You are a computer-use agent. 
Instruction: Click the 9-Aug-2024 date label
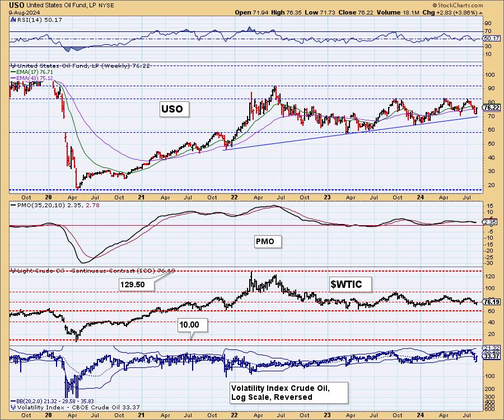(x=25, y=12)
